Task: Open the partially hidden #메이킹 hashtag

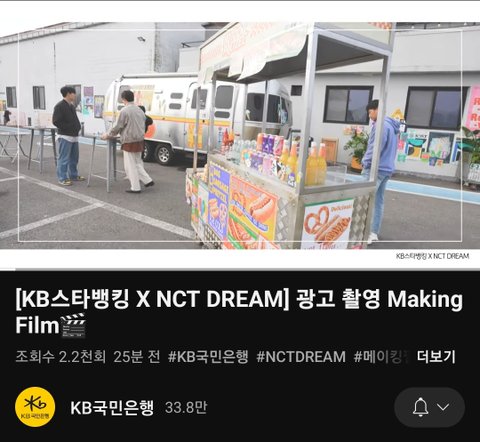Action: point(381,357)
